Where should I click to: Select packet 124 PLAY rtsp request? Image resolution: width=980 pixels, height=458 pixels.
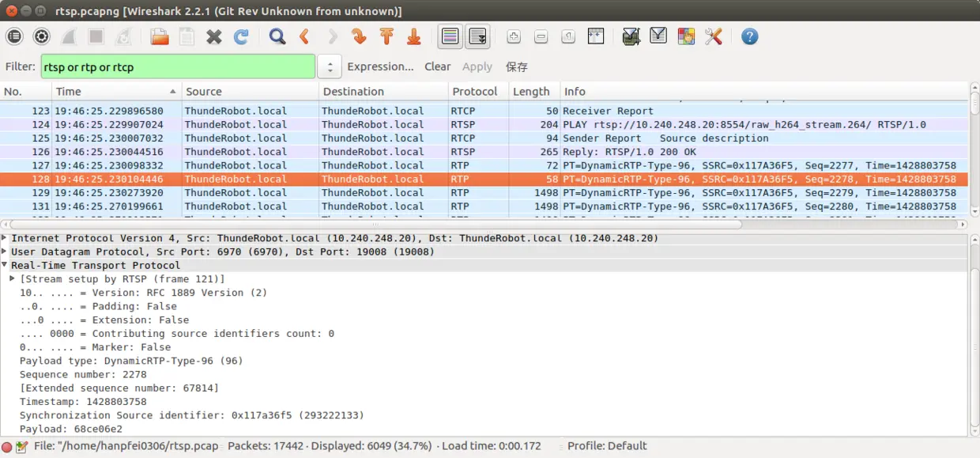point(484,124)
